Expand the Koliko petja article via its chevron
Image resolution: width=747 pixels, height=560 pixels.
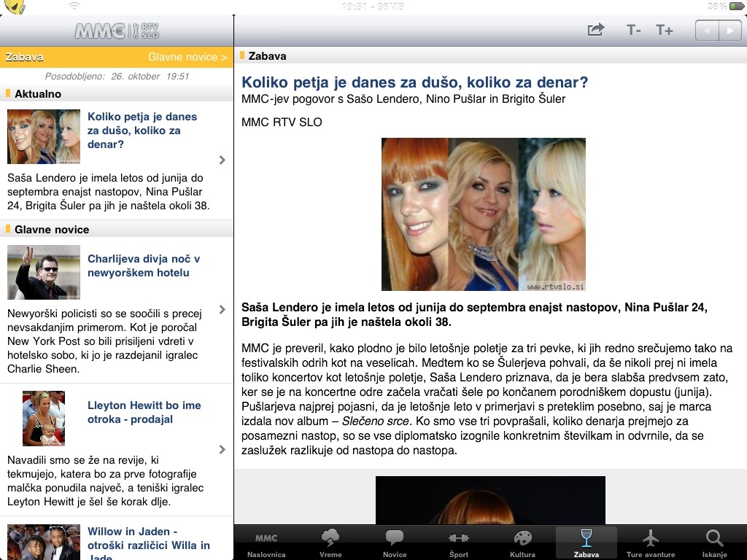pos(222,160)
